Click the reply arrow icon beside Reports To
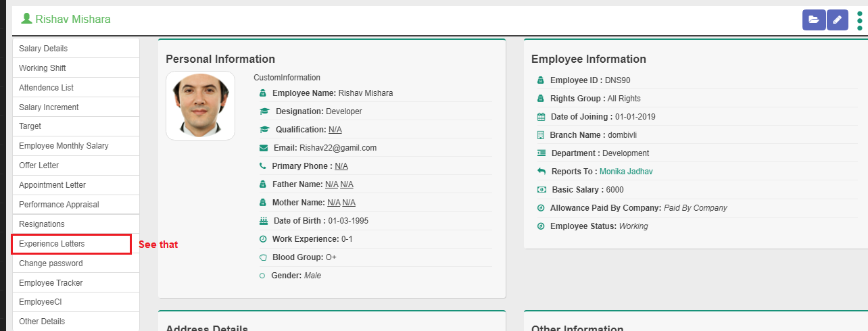Image resolution: width=868 pixels, height=331 pixels. (x=541, y=172)
